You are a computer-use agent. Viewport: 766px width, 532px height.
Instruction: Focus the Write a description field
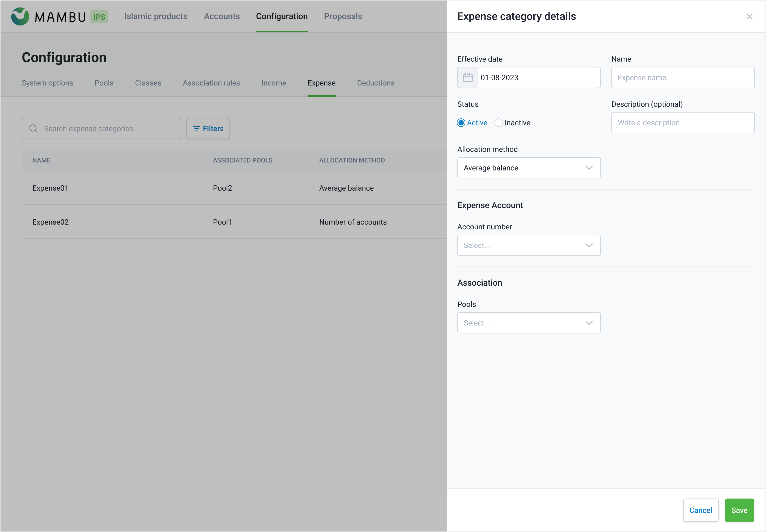pyautogui.click(x=683, y=123)
